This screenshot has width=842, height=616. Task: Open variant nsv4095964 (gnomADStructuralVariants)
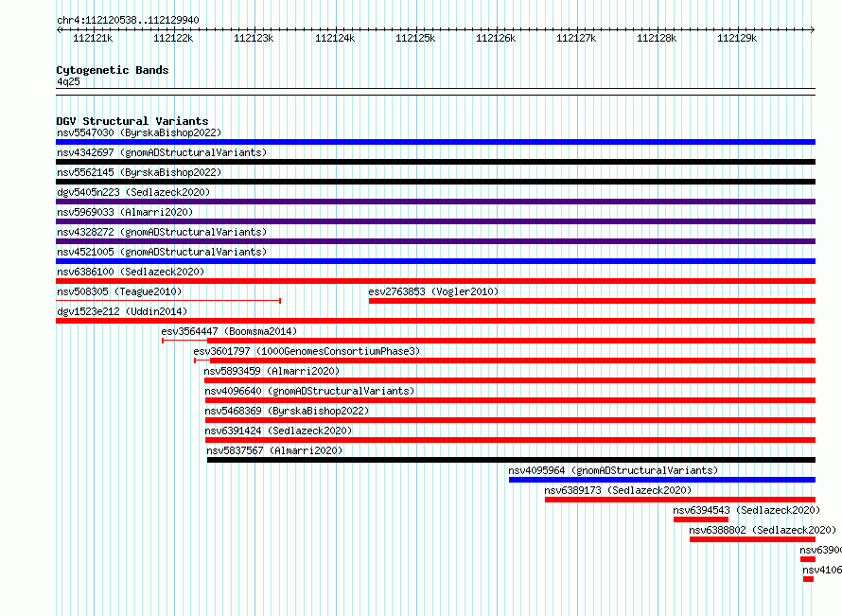[x=613, y=470]
